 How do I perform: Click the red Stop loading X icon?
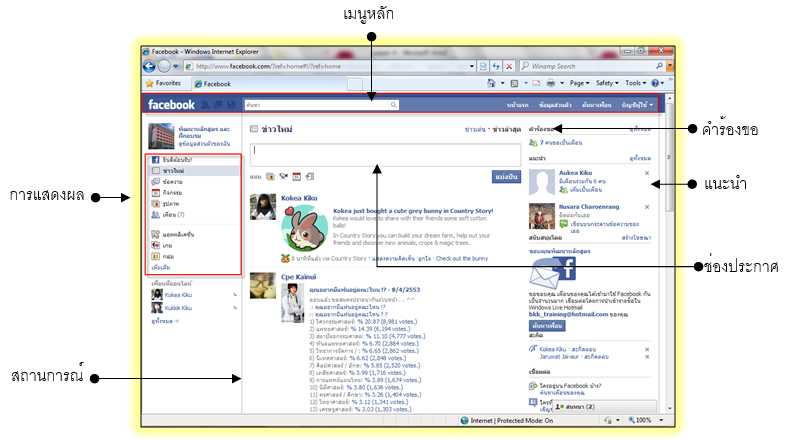(509, 66)
